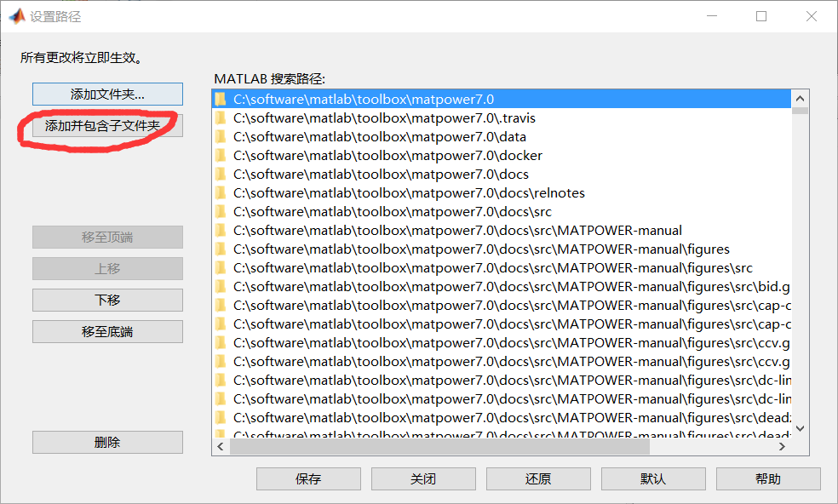
Task: Click the 添加文件夹 button
Action: coord(106,94)
